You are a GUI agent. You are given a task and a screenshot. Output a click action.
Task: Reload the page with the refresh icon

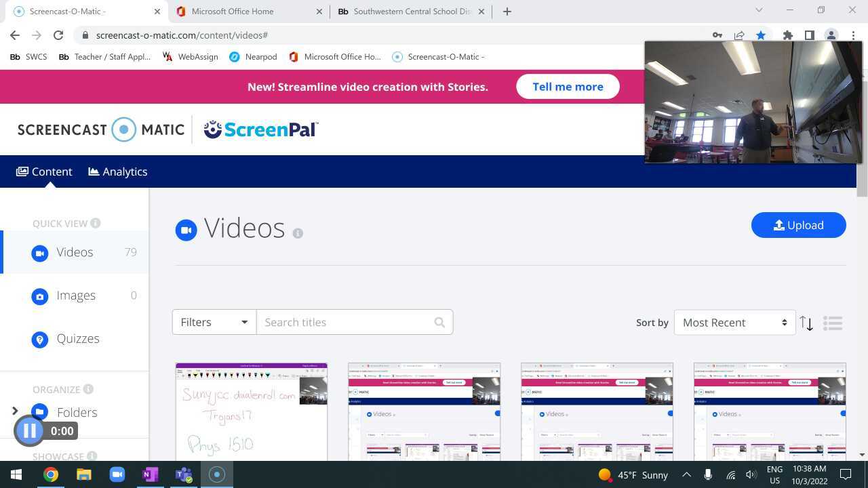[58, 35]
